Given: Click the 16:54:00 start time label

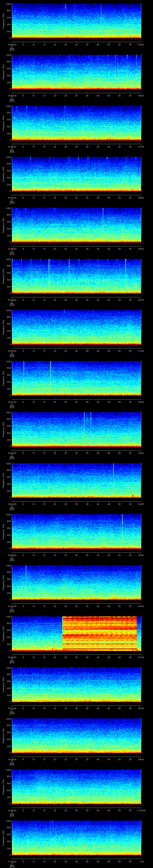Looking at the screenshot, I should tap(12, 555).
